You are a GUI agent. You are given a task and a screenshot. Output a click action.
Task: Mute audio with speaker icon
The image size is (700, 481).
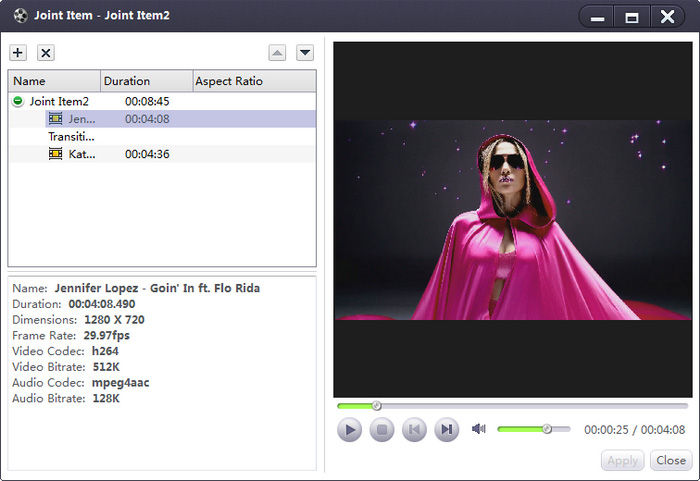click(479, 429)
